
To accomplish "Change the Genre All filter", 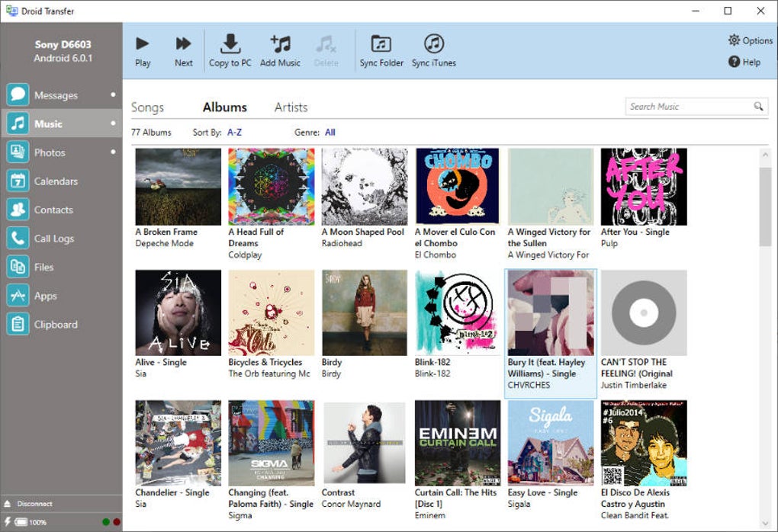I will [x=330, y=133].
